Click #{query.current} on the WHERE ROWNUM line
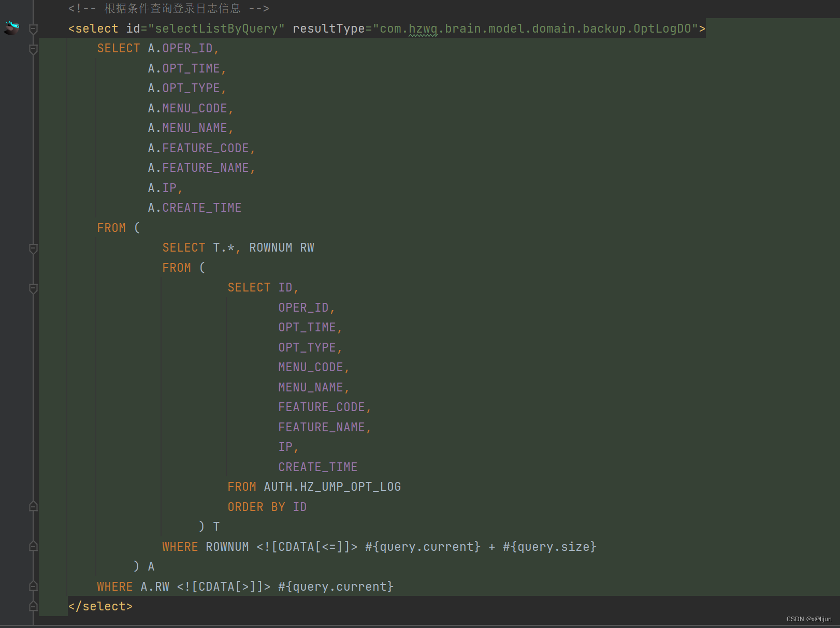840x628 pixels. [423, 547]
